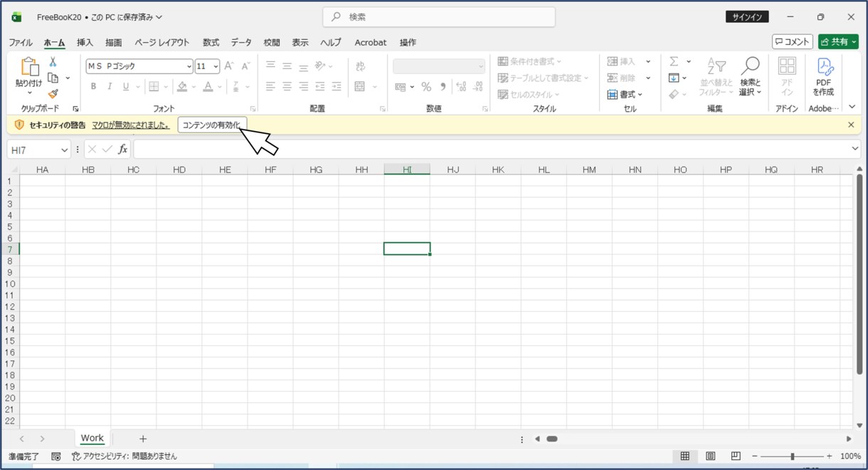868x470 pixels.
Task: Toggle center alignment button
Action: coord(287,86)
